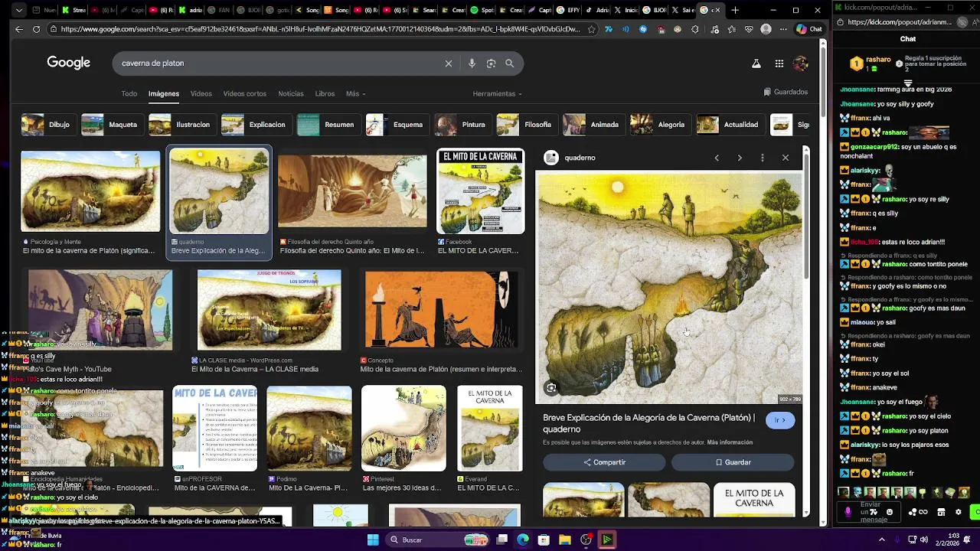Click the Compartir share button
The image size is (980, 551).
pyautogui.click(x=604, y=462)
